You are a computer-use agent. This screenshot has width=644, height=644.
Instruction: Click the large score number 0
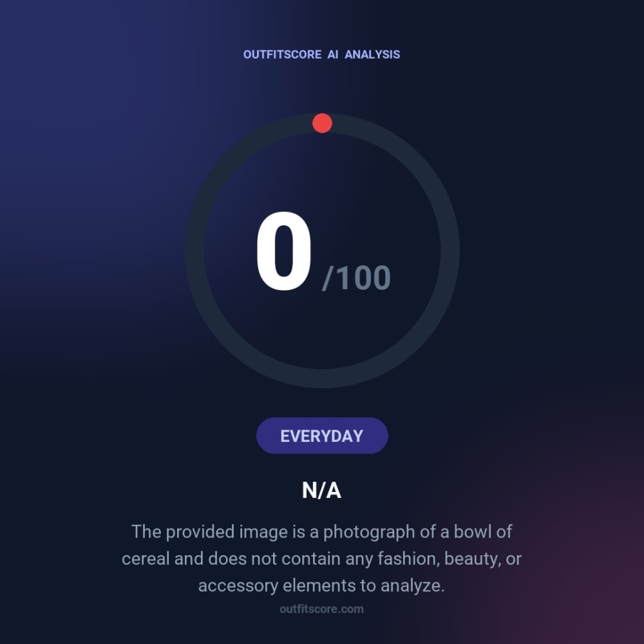pyautogui.click(x=283, y=251)
